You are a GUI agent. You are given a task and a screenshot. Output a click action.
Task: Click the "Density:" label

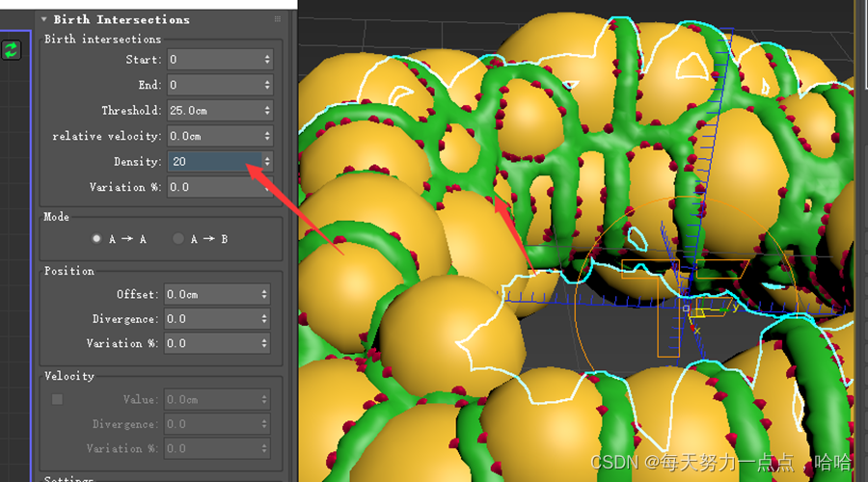tap(138, 161)
